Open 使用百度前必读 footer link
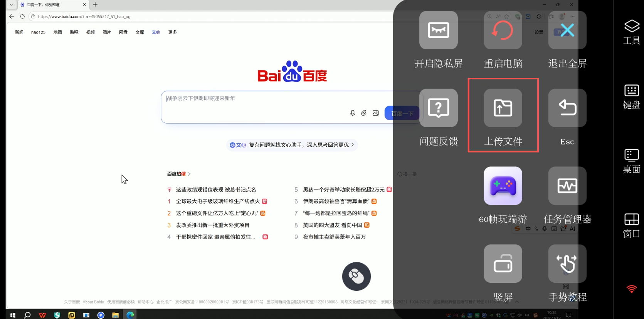Viewport: 644px width, 319px height. [x=121, y=302]
